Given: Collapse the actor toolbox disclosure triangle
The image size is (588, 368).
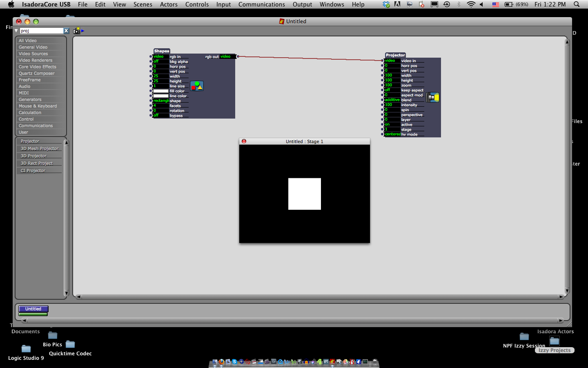Looking at the screenshot, I should pyautogui.click(x=16, y=31).
